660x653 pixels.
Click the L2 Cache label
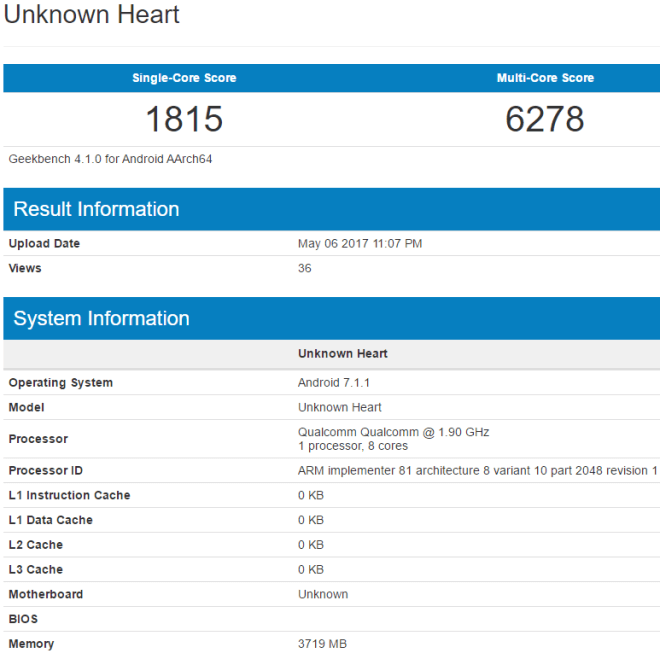coord(35,545)
